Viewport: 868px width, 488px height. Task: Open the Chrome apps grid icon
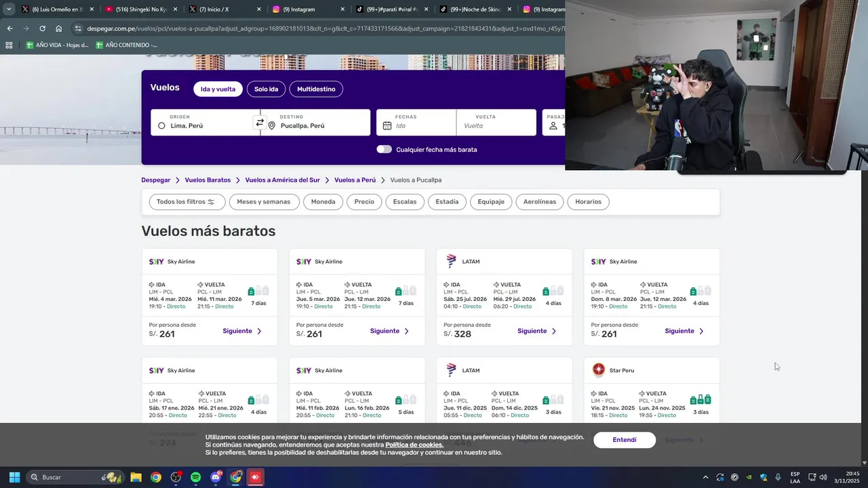[x=9, y=45]
